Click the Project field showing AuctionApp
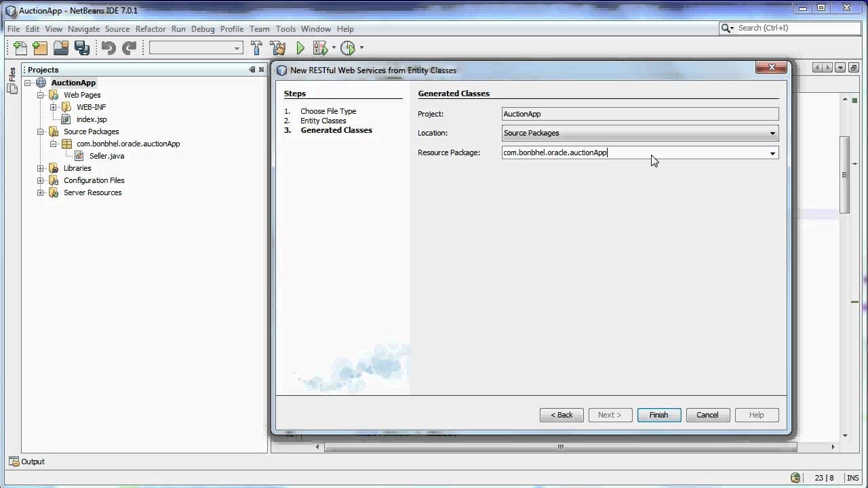Viewport: 868px width, 488px height. pos(640,114)
